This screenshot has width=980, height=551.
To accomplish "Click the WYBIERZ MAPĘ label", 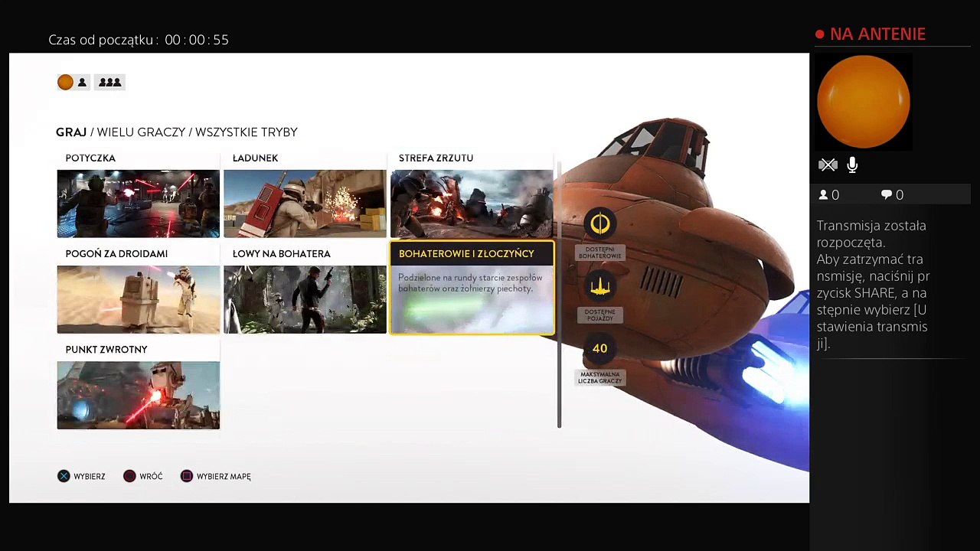I will (224, 477).
